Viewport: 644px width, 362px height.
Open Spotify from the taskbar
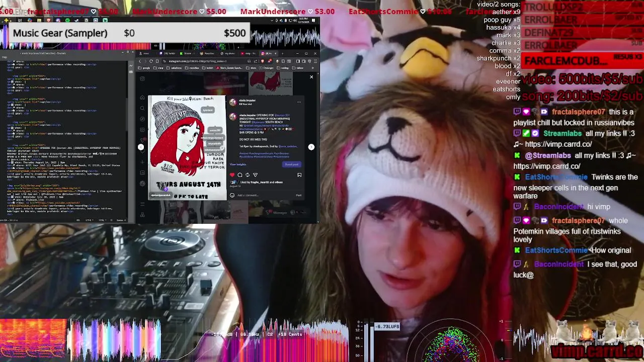tap(67, 20)
